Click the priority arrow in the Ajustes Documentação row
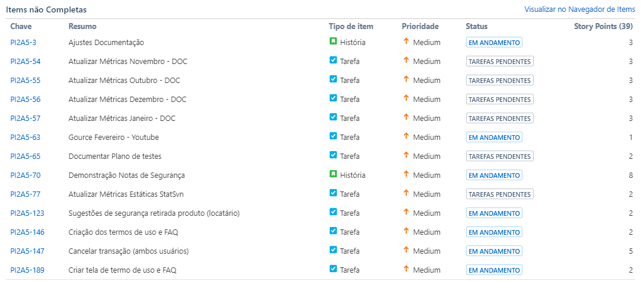Screen dimensions: 644x281 (406, 41)
